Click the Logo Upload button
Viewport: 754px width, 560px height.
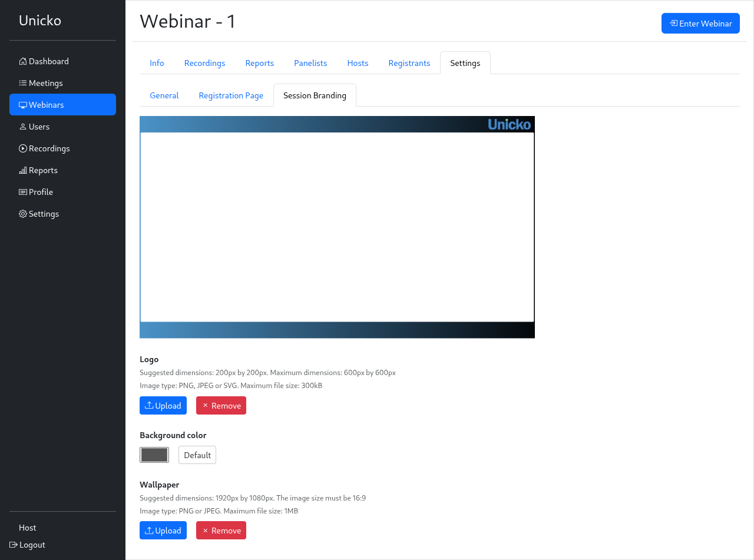[163, 406]
